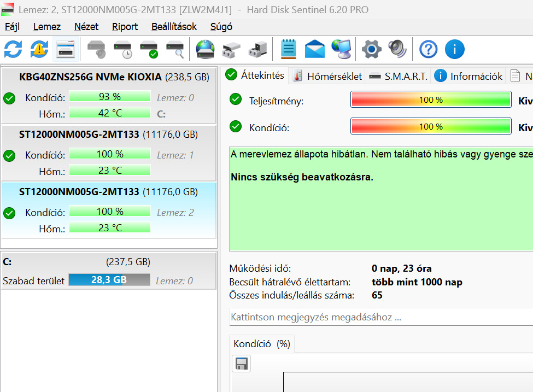Click the Becsült hátralévő élettartam label
This screenshot has width=533, height=392.
click(x=290, y=282)
